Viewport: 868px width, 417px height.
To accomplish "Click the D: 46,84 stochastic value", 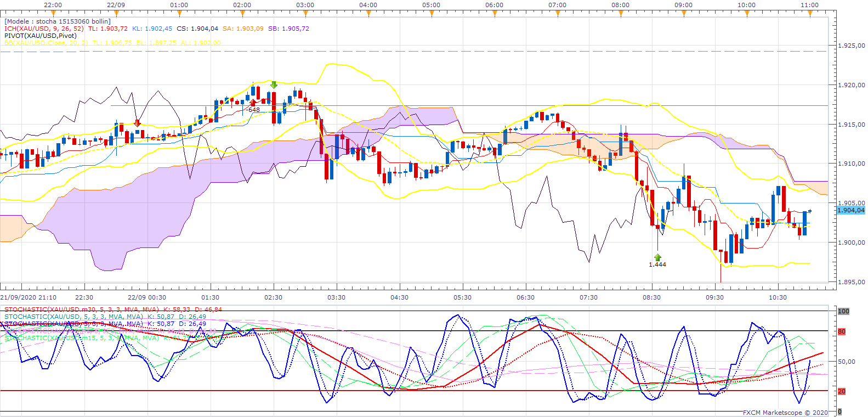I will (x=208, y=309).
